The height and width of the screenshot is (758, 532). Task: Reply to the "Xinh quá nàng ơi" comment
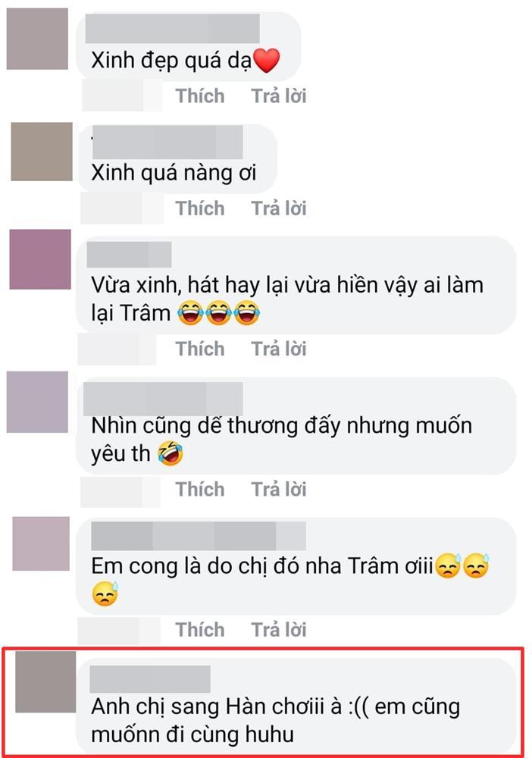pos(279,208)
